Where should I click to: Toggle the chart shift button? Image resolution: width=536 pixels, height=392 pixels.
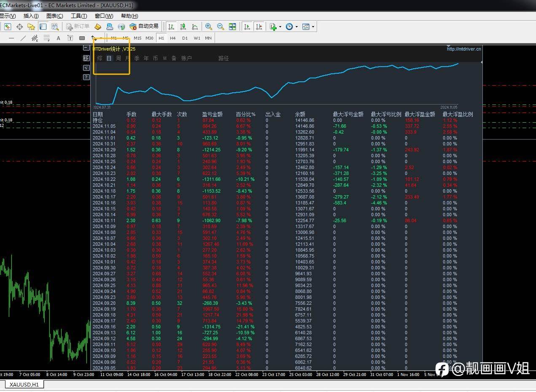pyautogui.click(x=259, y=27)
